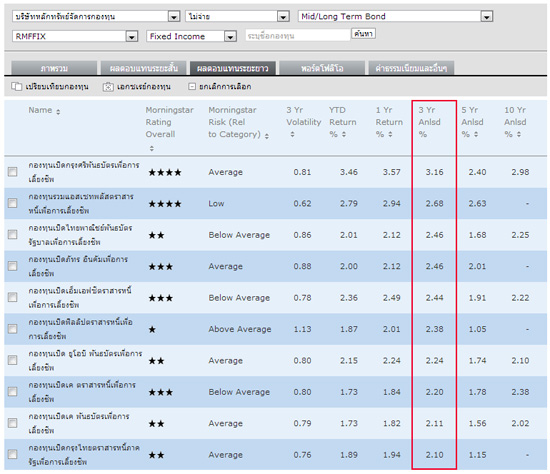Sort by Morningstar Risk column arrows
Image resolution: width=550 pixels, height=474 pixels.
267,136
